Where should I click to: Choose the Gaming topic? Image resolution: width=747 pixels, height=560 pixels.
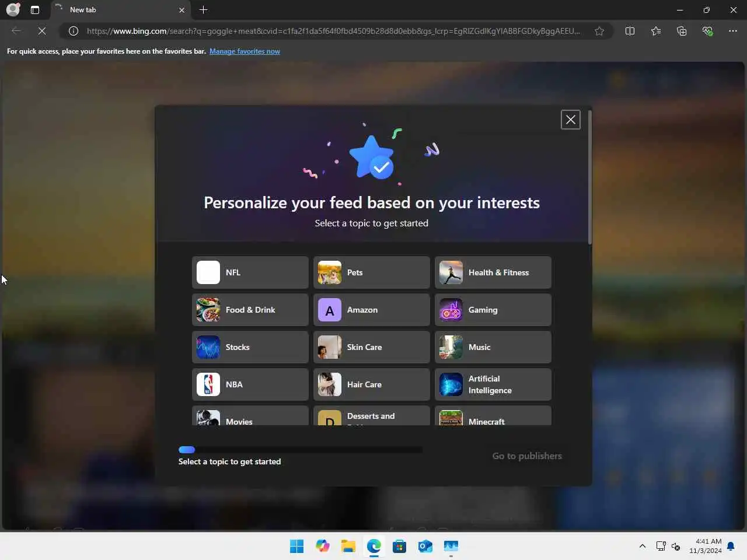(493, 310)
